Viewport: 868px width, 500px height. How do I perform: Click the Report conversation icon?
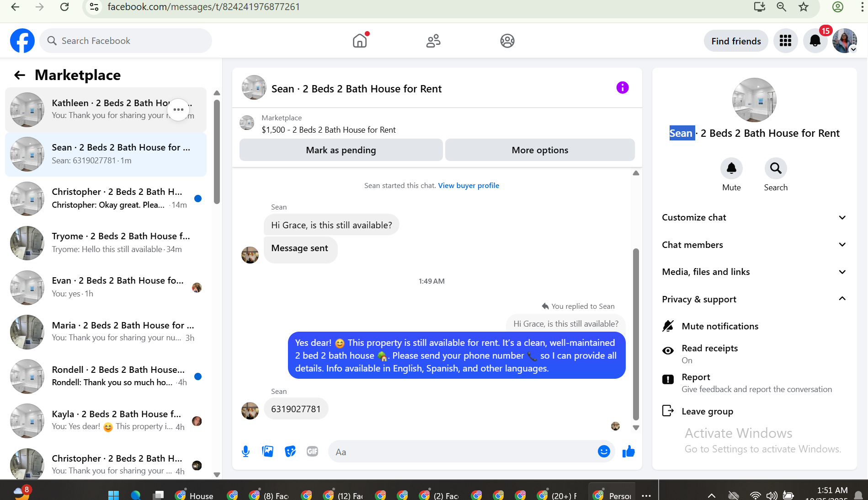pos(668,379)
